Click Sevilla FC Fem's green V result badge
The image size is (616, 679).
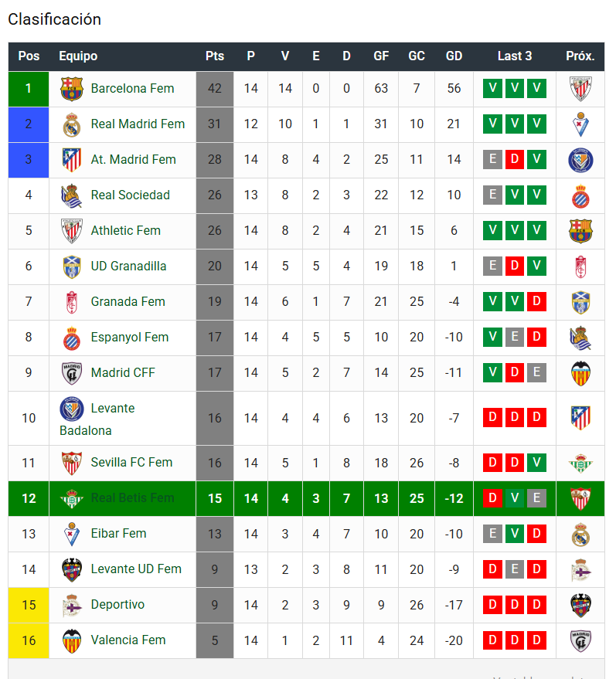pyautogui.click(x=536, y=463)
